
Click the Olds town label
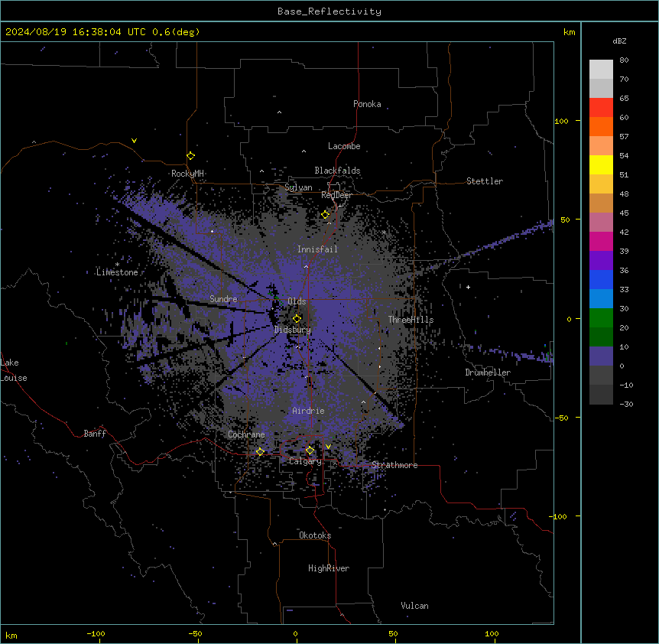pyautogui.click(x=297, y=301)
